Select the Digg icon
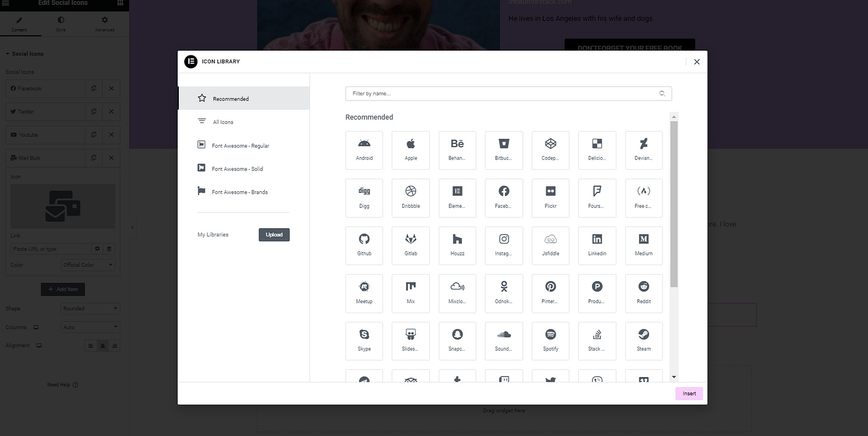Viewport: 868px width, 436px height. [364, 198]
